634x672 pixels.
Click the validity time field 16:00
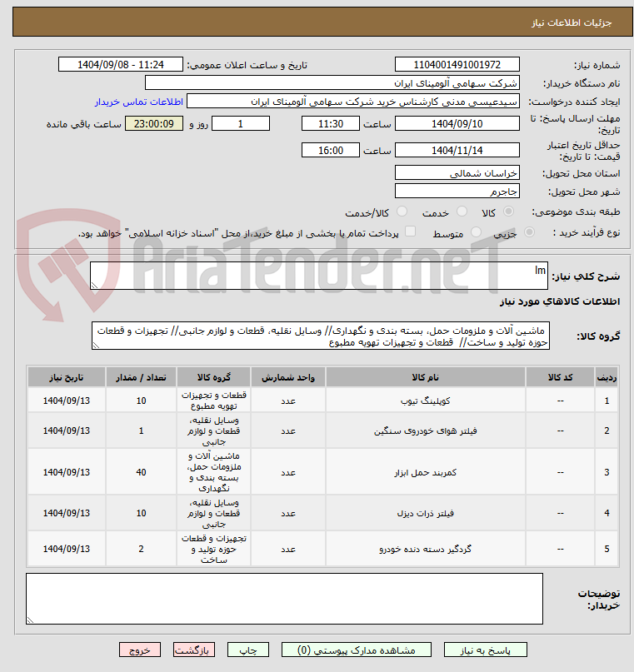[x=331, y=151]
